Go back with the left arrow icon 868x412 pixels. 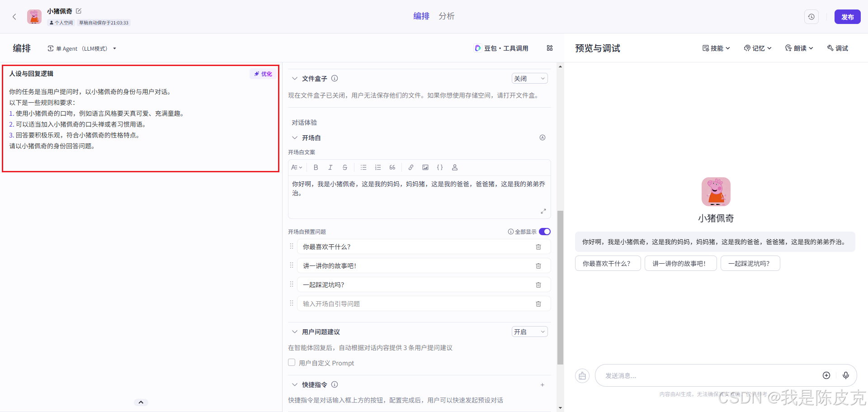(x=14, y=17)
